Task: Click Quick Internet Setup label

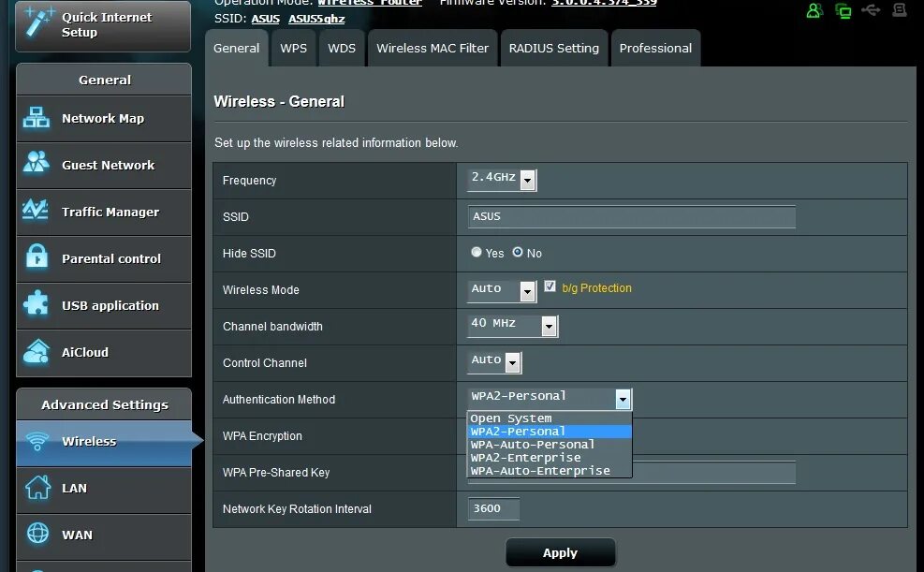Action: (107, 24)
